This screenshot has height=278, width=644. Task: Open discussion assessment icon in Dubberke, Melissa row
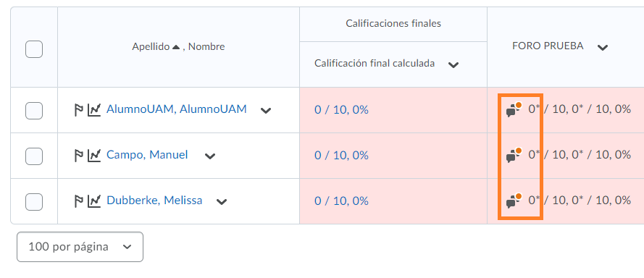point(514,201)
